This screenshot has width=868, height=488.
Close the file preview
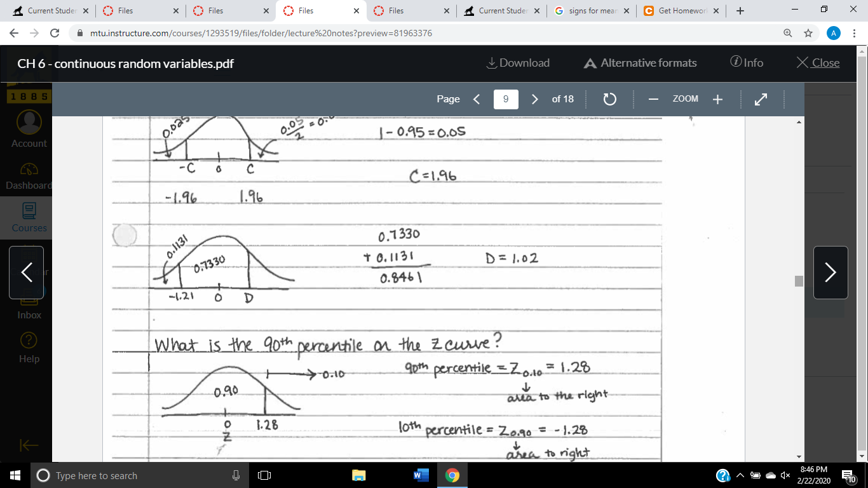pos(818,63)
